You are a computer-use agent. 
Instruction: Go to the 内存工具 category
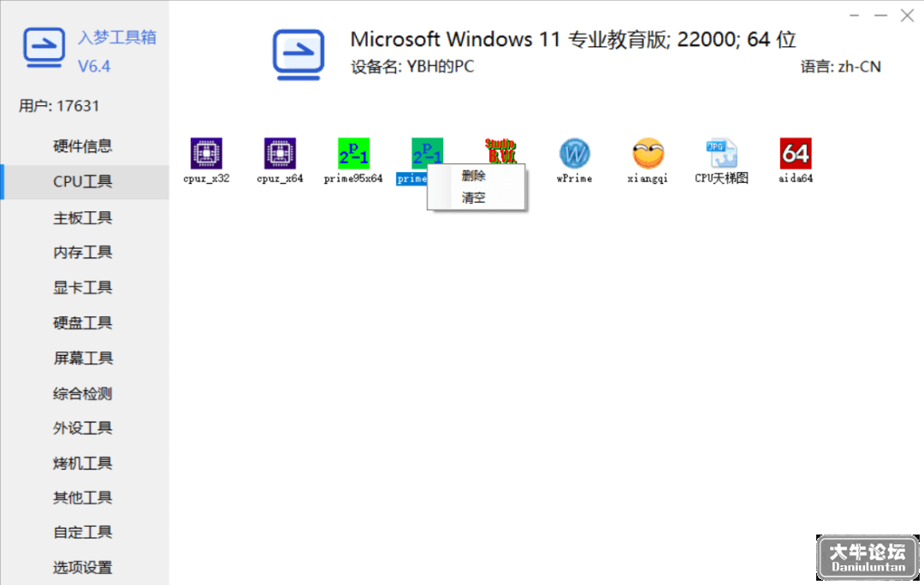[x=85, y=252]
